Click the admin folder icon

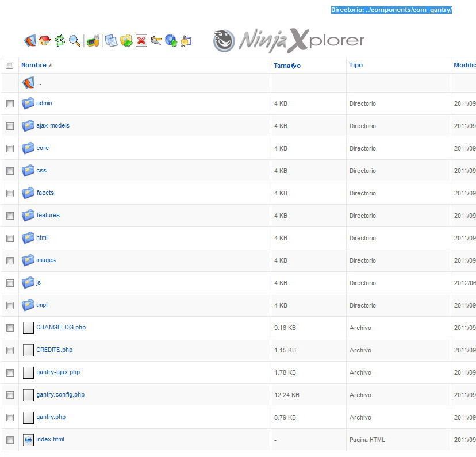(28, 103)
